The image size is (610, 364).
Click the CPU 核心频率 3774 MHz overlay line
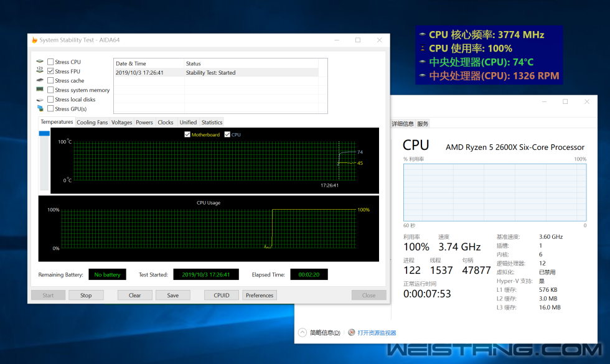(486, 35)
